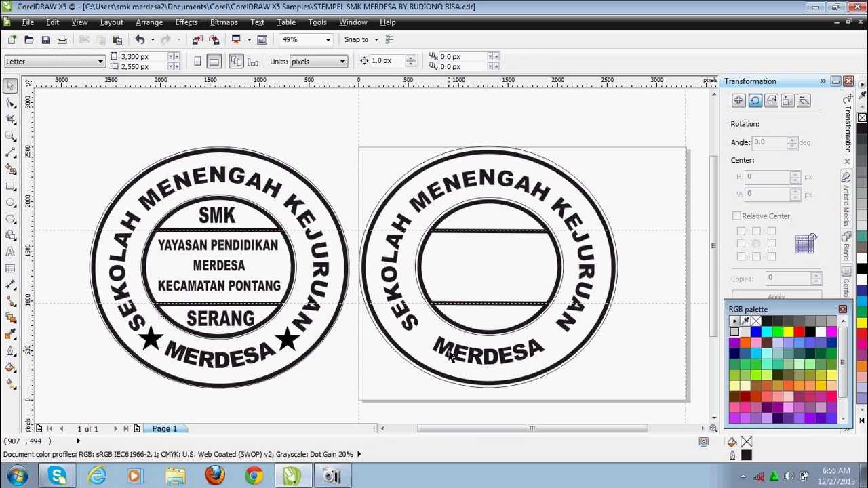Set page orientation to Landscape

(x=214, y=62)
